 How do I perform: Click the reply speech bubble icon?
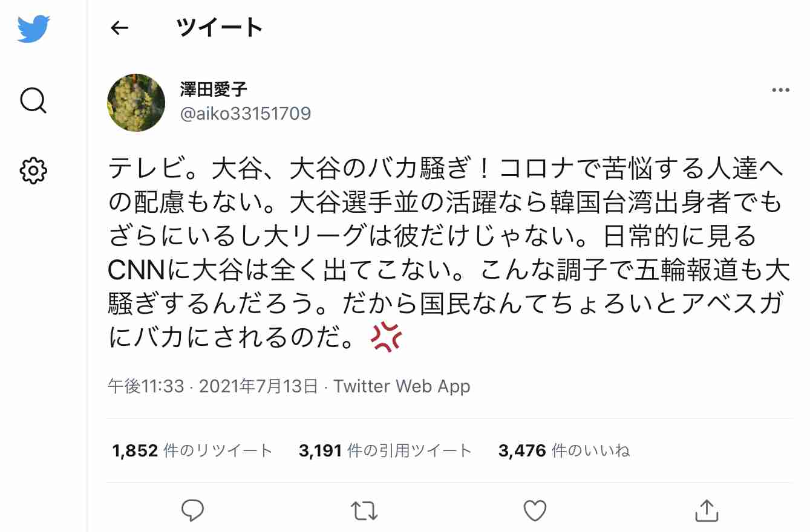[x=192, y=510]
